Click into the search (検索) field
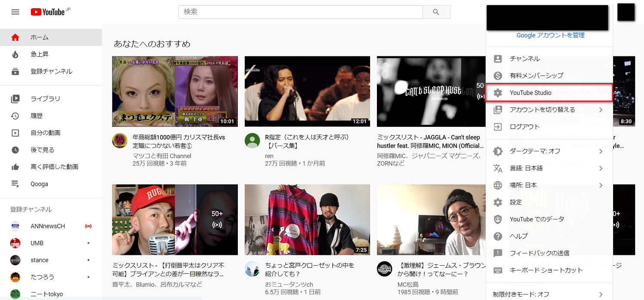Image resolution: width=644 pixels, height=300 pixels. 301,12
